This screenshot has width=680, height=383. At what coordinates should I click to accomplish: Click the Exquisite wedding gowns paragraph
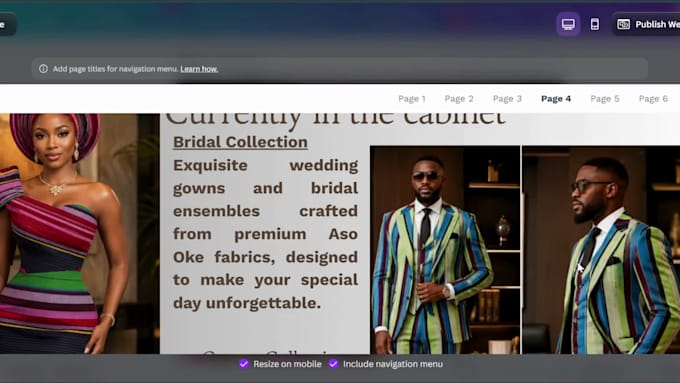[x=265, y=234]
